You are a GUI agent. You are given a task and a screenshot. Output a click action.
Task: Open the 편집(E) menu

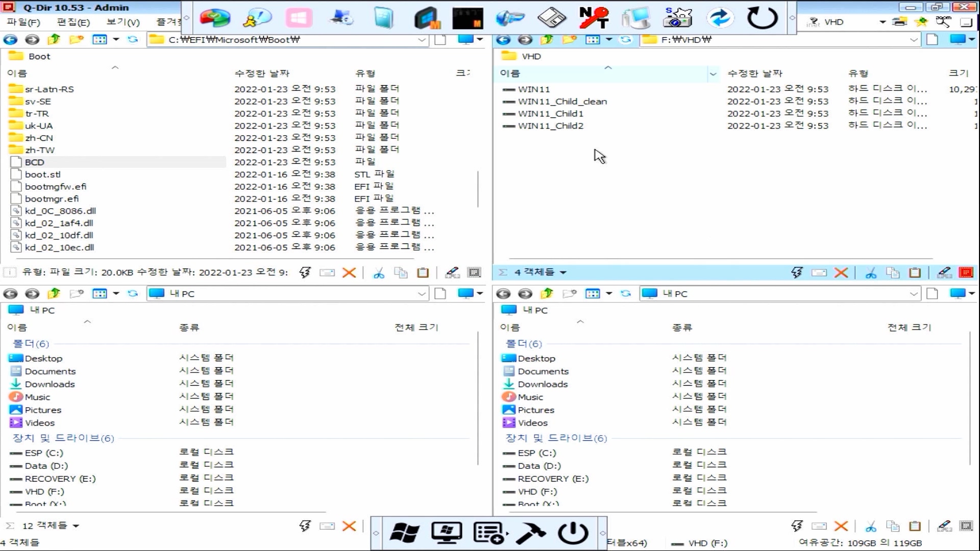73,22
